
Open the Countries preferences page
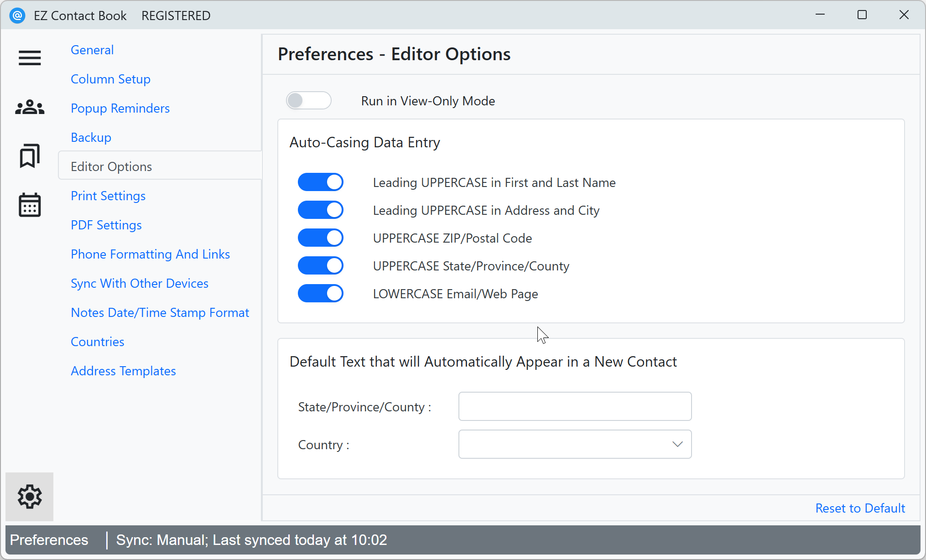pos(97,342)
